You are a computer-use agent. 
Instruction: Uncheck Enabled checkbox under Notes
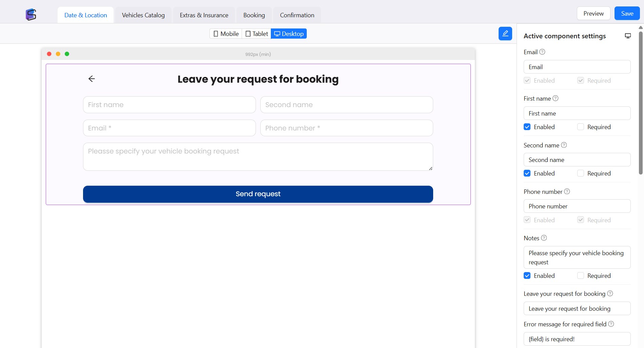click(x=527, y=276)
